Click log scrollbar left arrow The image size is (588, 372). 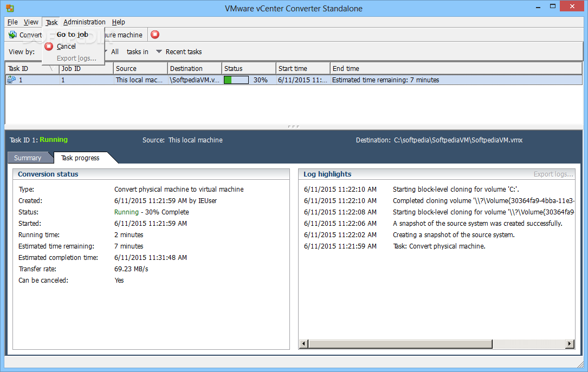pyautogui.click(x=304, y=343)
